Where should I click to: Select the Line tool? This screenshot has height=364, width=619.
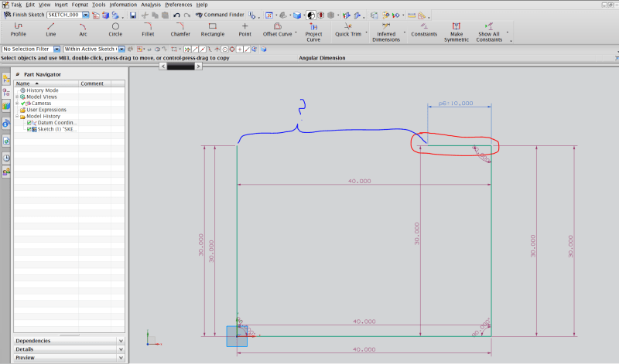pyautogui.click(x=50, y=30)
